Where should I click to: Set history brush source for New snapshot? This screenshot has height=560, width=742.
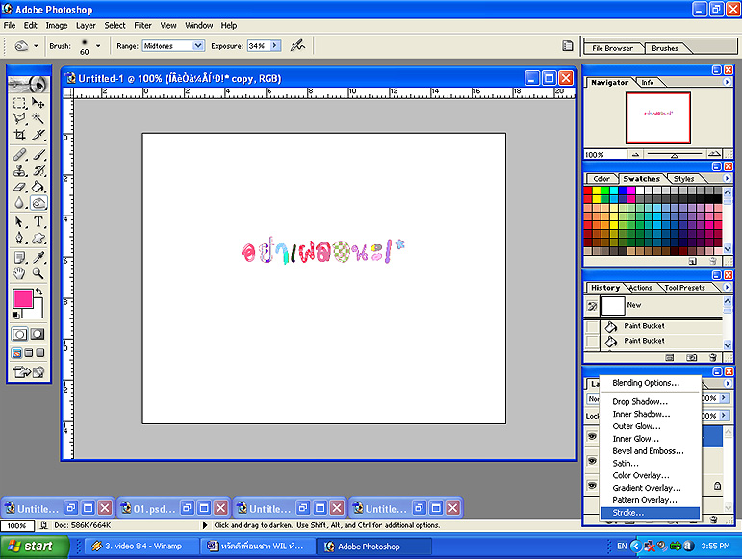(593, 306)
